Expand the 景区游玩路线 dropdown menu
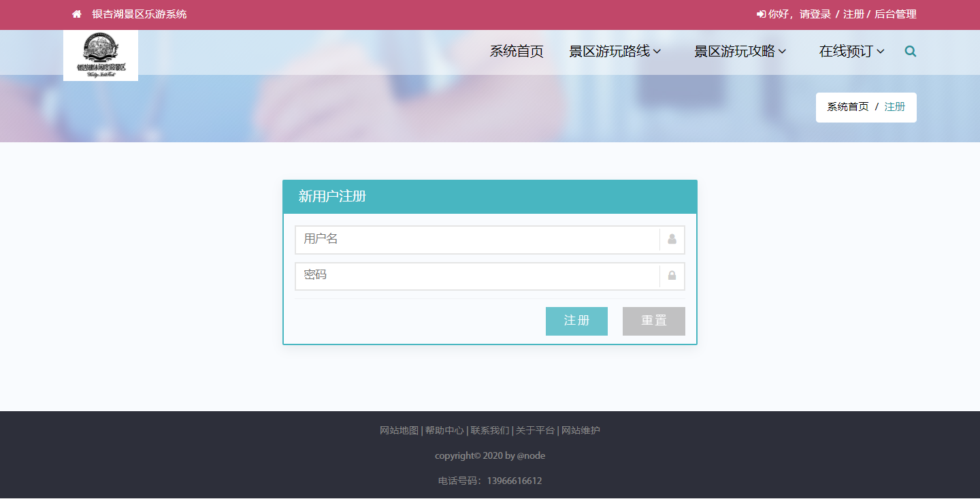980x499 pixels. (615, 51)
